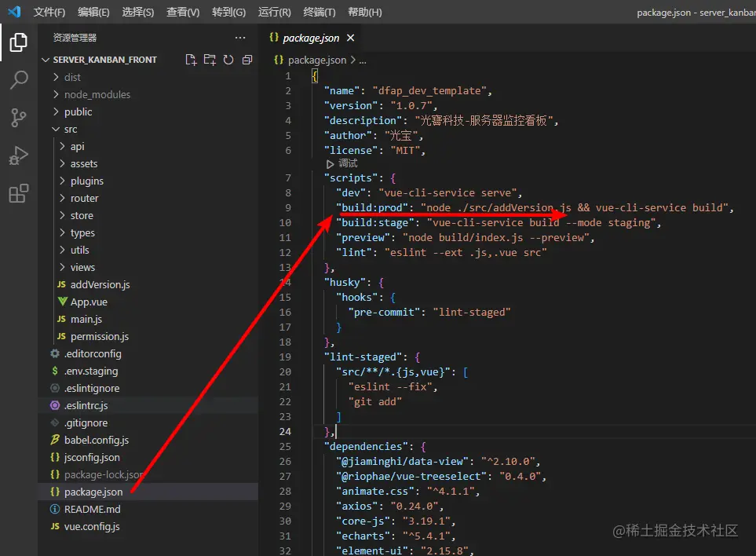
Task: Open the 选择(S) menu
Action: coord(138,12)
